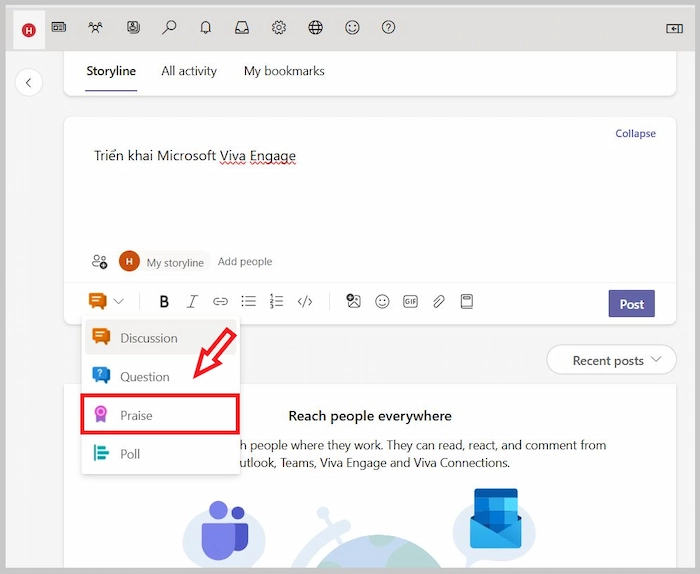Click the notebook icon in composer toolbar
The width and height of the screenshot is (700, 574).
(x=467, y=301)
